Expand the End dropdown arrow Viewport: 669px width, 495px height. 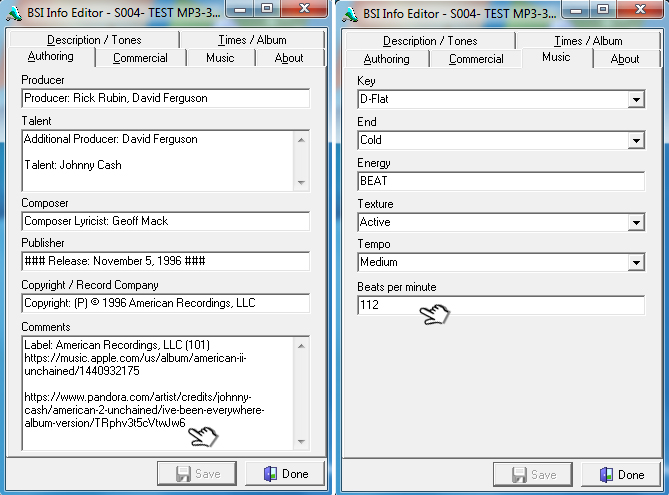(x=636, y=140)
